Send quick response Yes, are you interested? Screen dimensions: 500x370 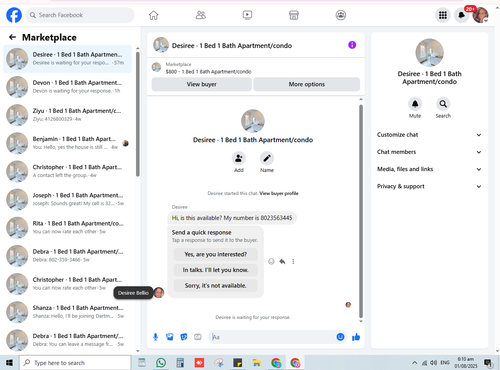click(216, 254)
